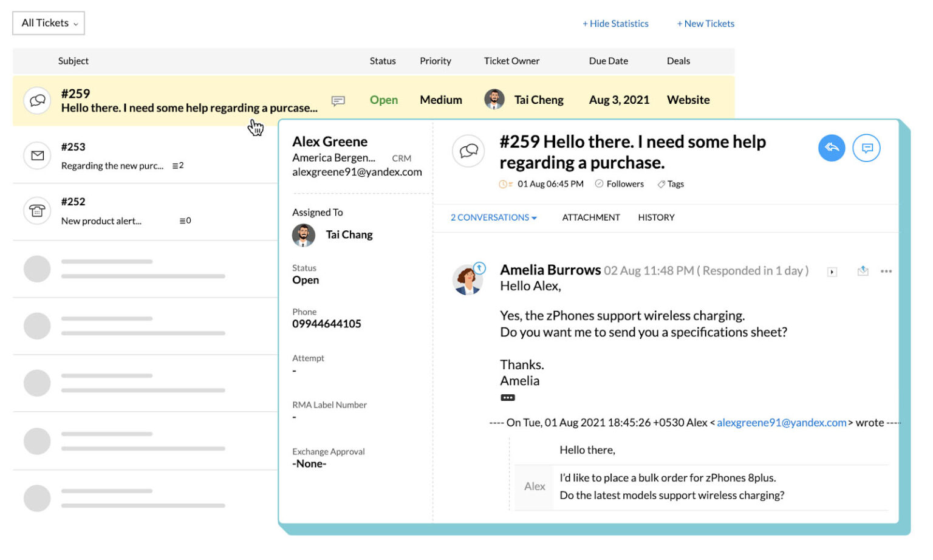This screenshot has height=560, width=933.
Task: Expand Amelia's full message via play arrow icon
Action: pos(831,271)
